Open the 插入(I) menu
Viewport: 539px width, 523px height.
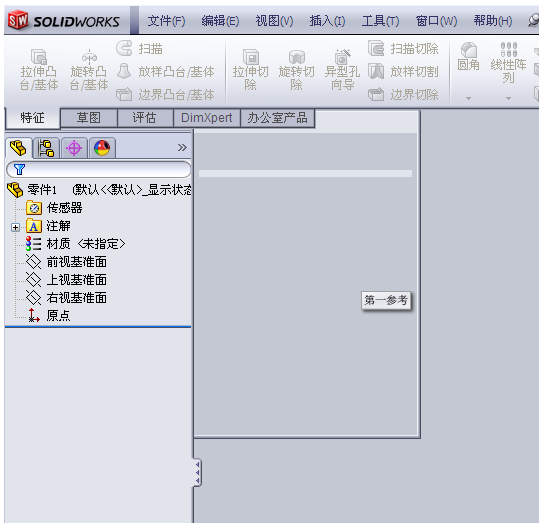(x=327, y=21)
